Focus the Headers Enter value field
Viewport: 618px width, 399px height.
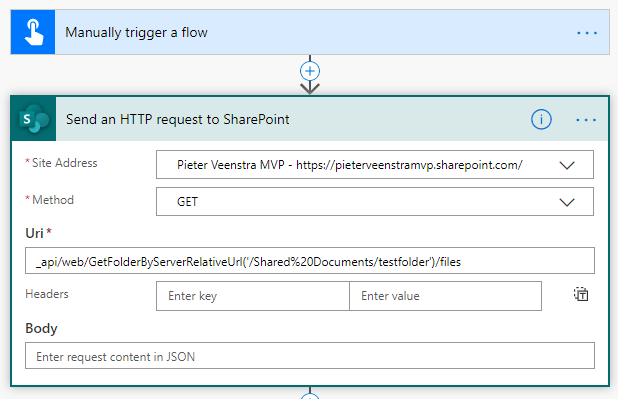(x=445, y=296)
